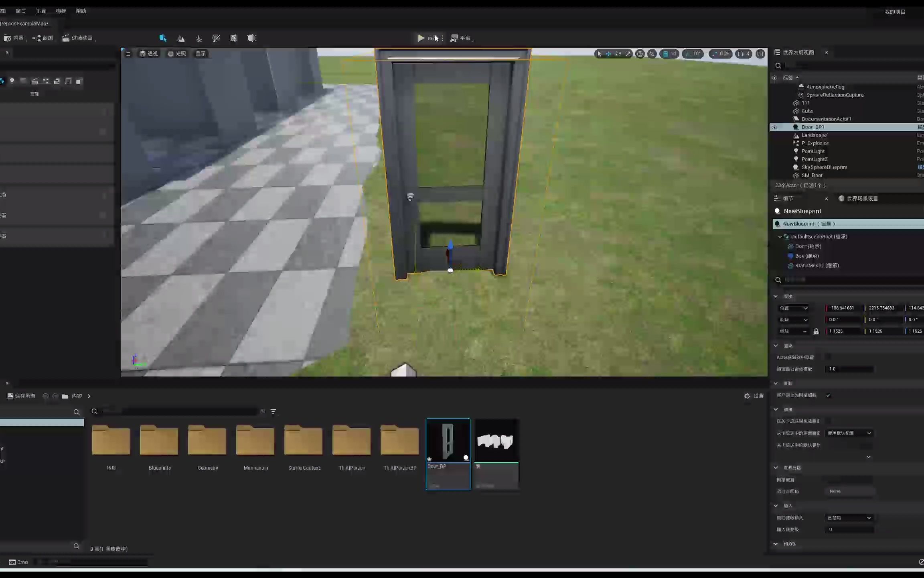Open the 内容 (Content) browser icon
924x578 pixels.
click(x=8, y=38)
